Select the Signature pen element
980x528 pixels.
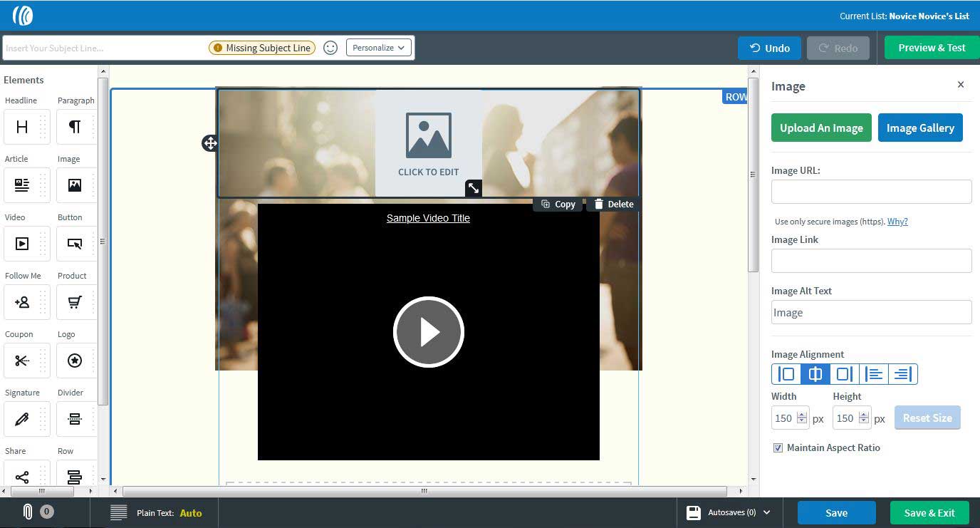tap(22, 419)
